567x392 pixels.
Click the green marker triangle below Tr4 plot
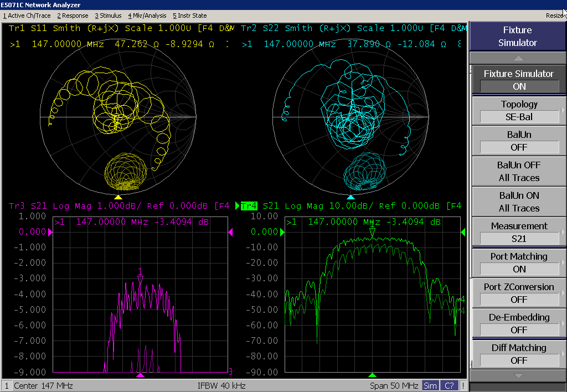pos(373,375)
